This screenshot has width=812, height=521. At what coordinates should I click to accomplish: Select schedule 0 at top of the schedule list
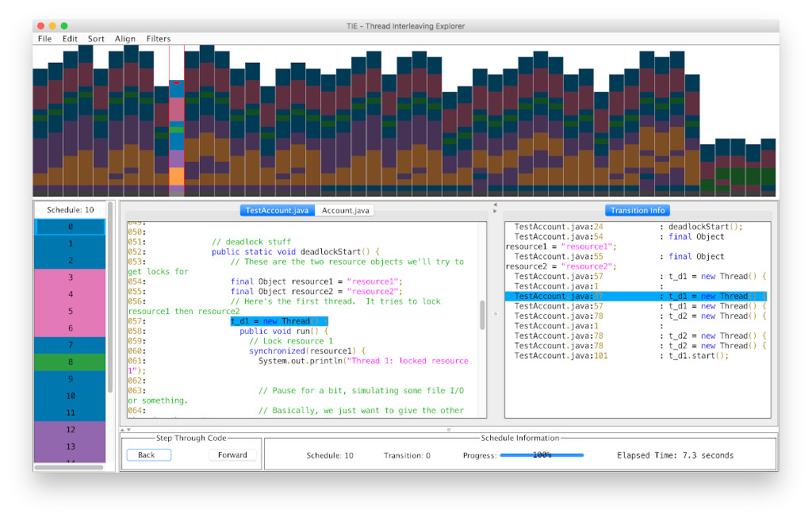pyautogui.click(x=69, y=226)
